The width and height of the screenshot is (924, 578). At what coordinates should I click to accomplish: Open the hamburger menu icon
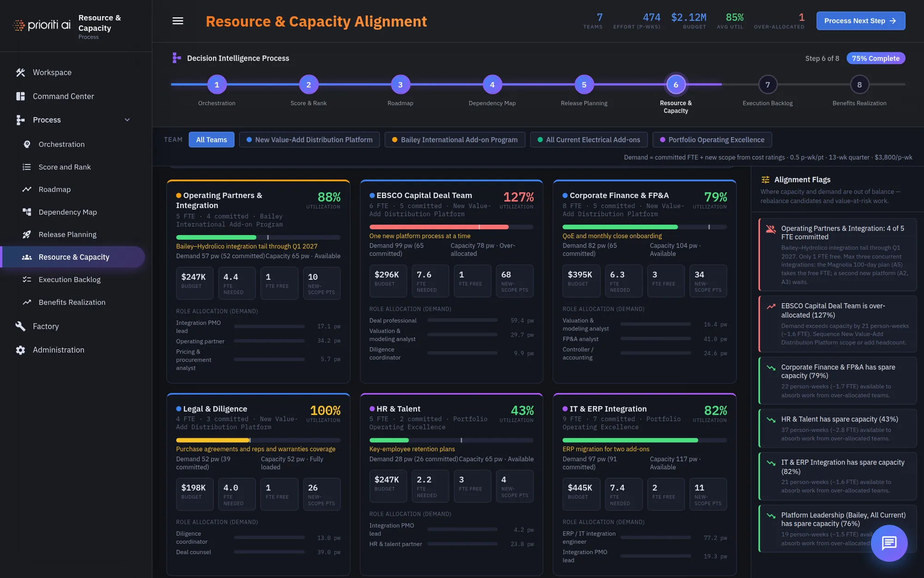178,21
